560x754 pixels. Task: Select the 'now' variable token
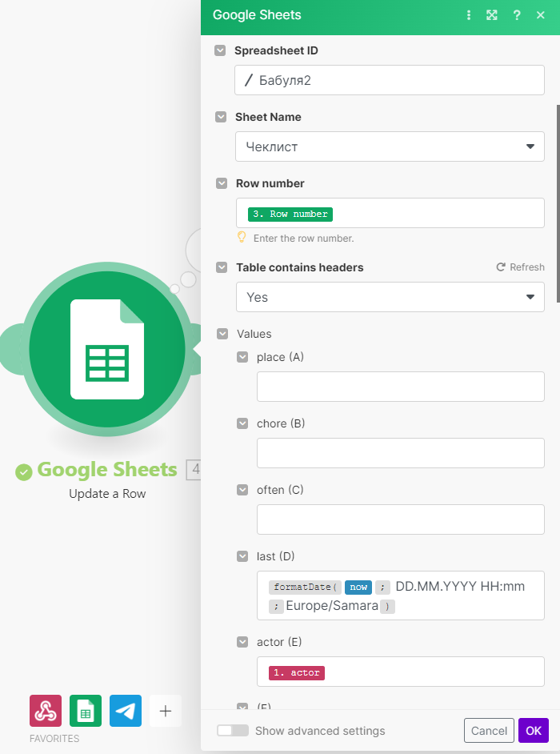358,588
